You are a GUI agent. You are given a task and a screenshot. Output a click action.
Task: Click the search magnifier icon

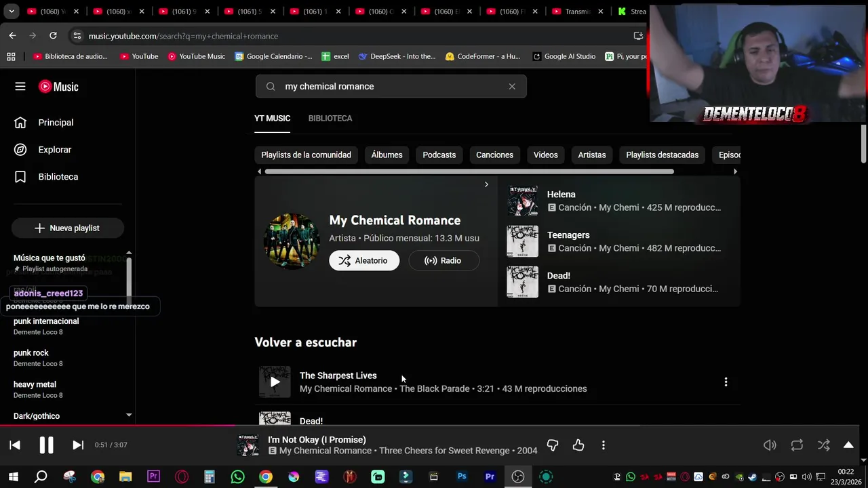click(x=271, y=87)
